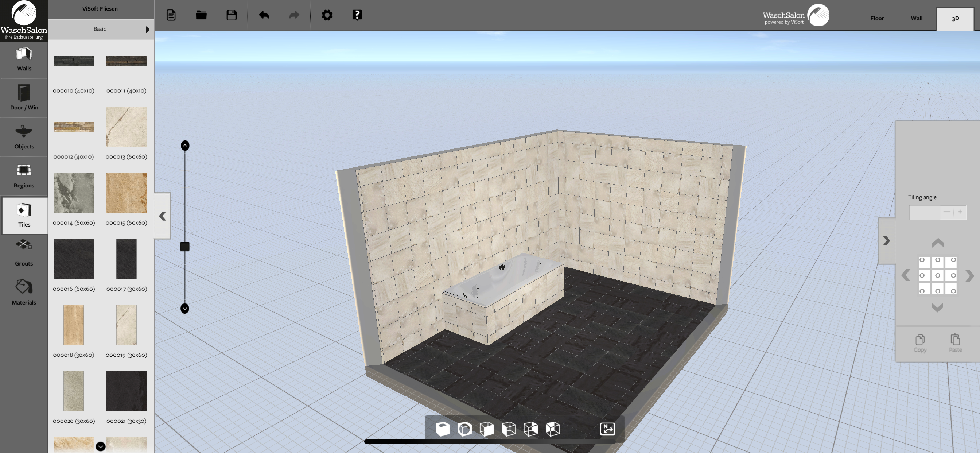Switch to the Floor view tab
This screenshot has height=453, width=980.
(877, 18)
